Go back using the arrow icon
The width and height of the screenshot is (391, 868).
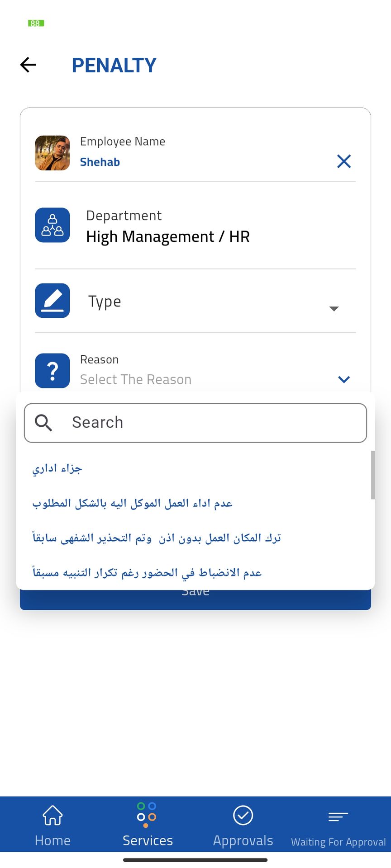(28, 65)
